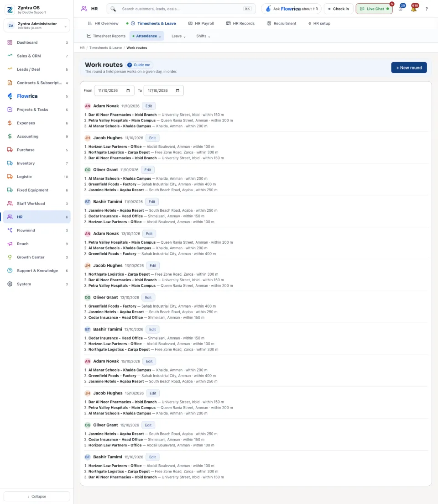Open the Timesheet Reports sub-tab
This screenshot has height=504, width=438.
pyautogui.click(x=106, y=36)
